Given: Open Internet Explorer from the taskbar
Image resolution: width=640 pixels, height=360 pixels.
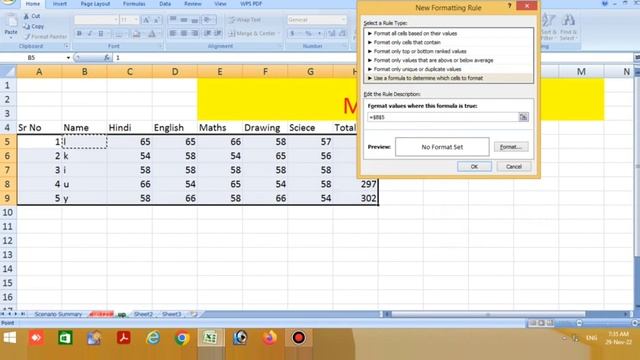Looking at the screenshot, I should (x=153, y=338).
